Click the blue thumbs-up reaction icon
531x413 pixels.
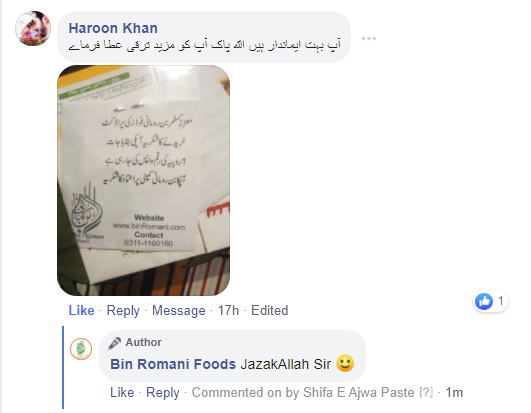click(484, 301)
